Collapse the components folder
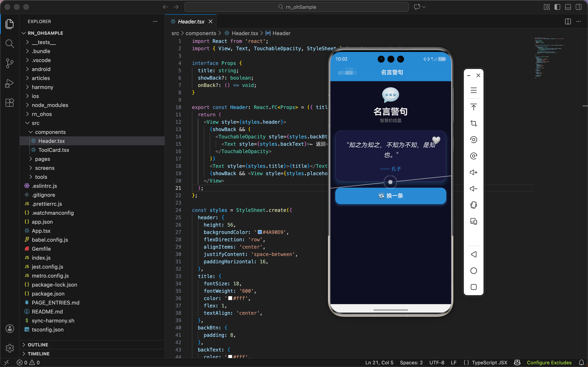The image size is (588, 367). click(x=50, y=132)
